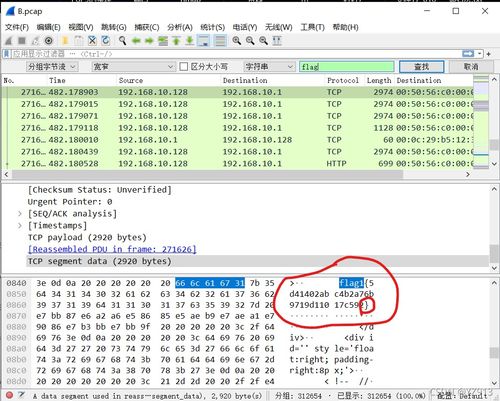Open the 统计(S) menu
The image size is (500, 401).
[213, 27]
